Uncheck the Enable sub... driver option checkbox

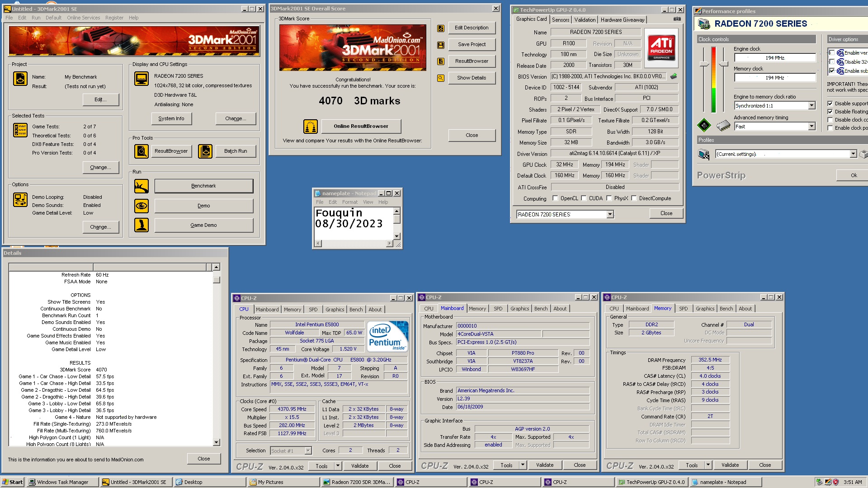(x=832, y=71)
